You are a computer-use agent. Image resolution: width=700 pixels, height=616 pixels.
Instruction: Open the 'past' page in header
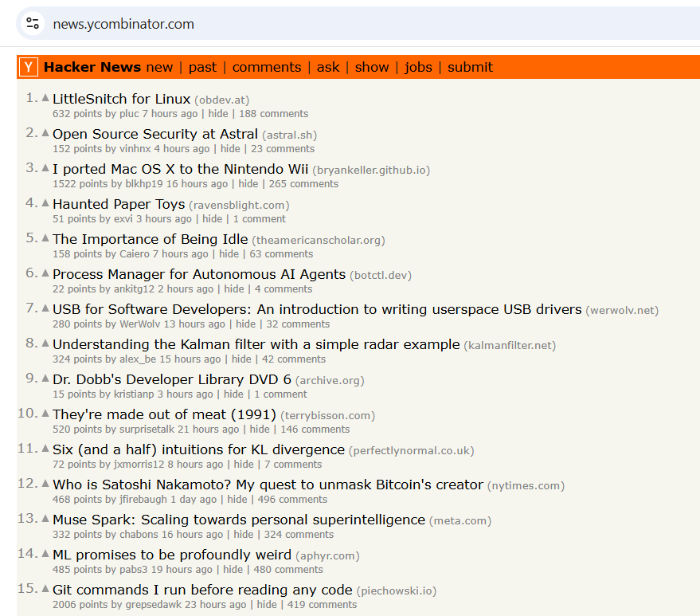coord(202,67)
